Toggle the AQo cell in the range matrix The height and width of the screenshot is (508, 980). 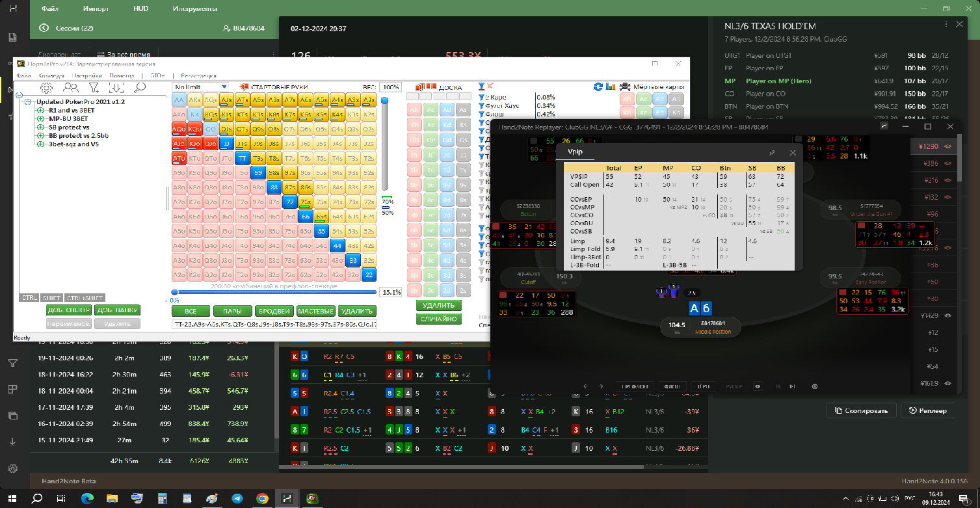pyautogui.click(x=178, y=129)
